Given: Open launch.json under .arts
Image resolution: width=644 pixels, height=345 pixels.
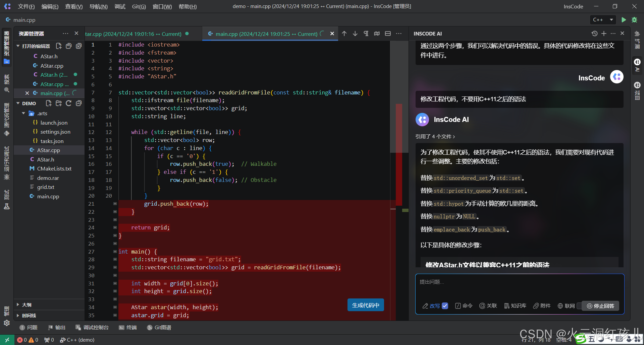Looking at the screenshot, I should coord(54,123).
